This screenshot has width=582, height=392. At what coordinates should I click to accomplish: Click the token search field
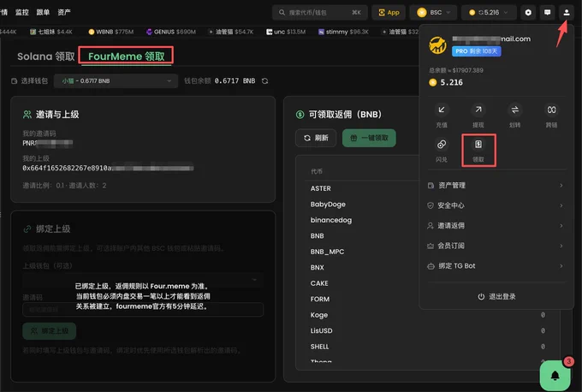click(319, 13)
